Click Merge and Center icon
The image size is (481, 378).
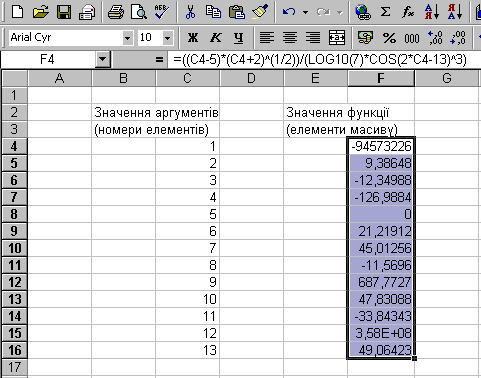(x=336, y=38)
